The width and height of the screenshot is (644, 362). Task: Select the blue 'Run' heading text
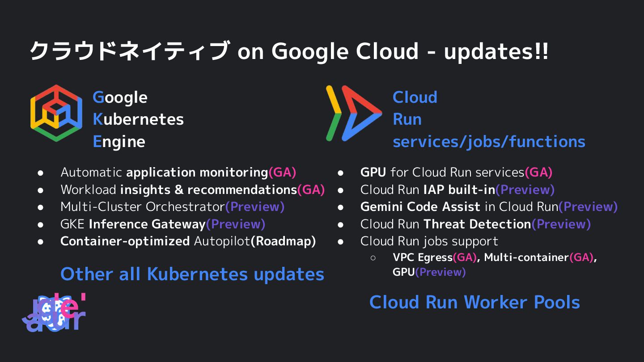407,119
